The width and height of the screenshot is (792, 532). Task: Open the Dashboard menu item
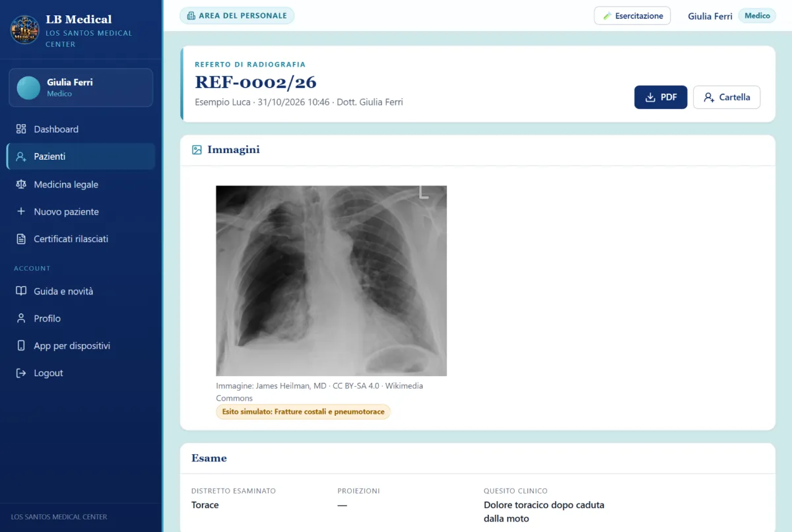point(81,129)
